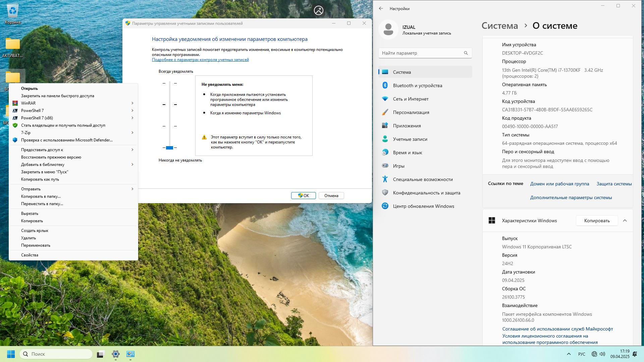Open Персонализация brush icon
Viewport: 644px width, 362px height.
pyautogui.click(x=385, y=112)
